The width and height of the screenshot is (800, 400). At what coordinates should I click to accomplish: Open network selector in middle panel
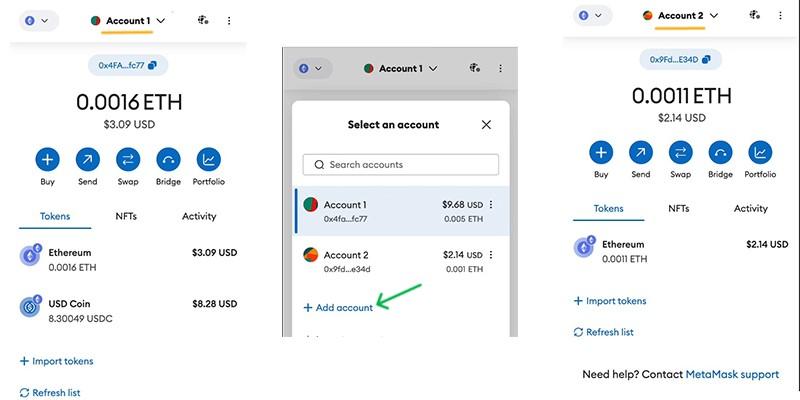click(x=313, y=68)
